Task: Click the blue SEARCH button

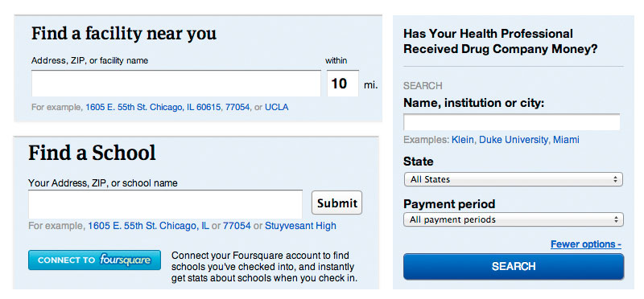Action: [514, 267]
